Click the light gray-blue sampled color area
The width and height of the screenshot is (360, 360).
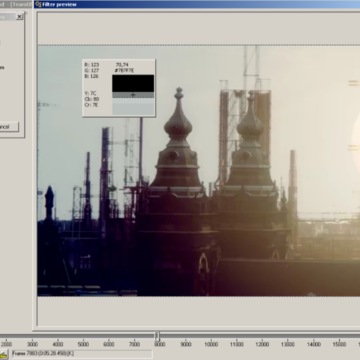[133, 107]
